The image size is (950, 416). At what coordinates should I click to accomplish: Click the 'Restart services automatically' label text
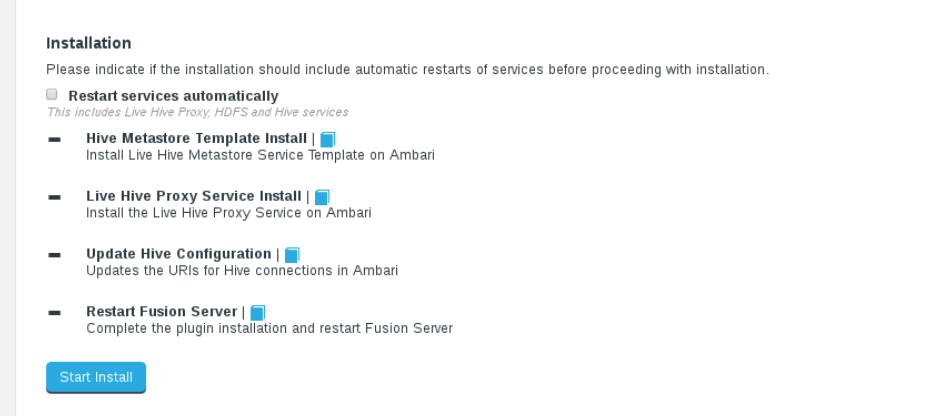[x=173, y=96]
